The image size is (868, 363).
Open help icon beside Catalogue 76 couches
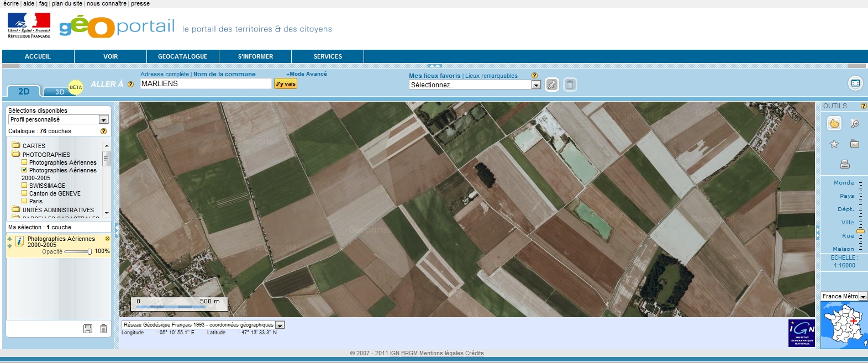[x=103, y=131]
